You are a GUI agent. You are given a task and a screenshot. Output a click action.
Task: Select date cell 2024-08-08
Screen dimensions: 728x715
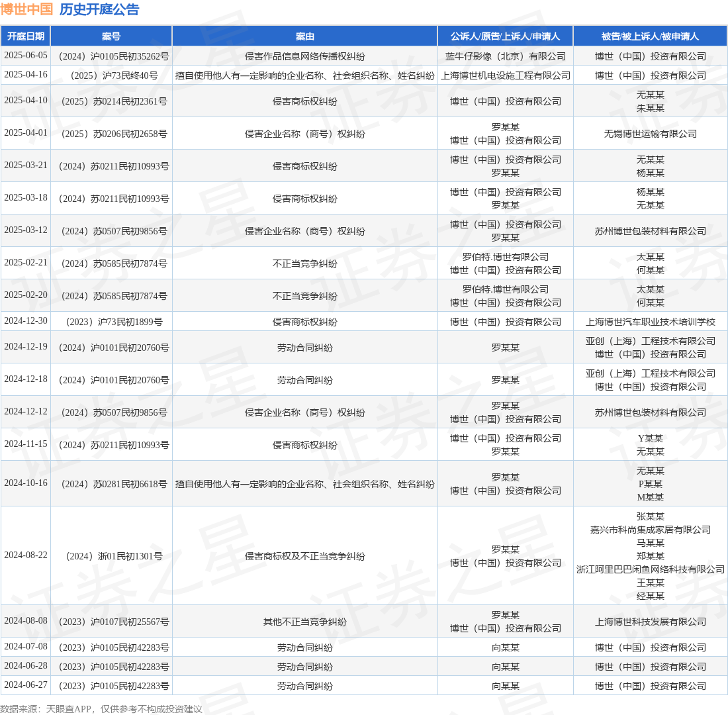click(26, 621)
